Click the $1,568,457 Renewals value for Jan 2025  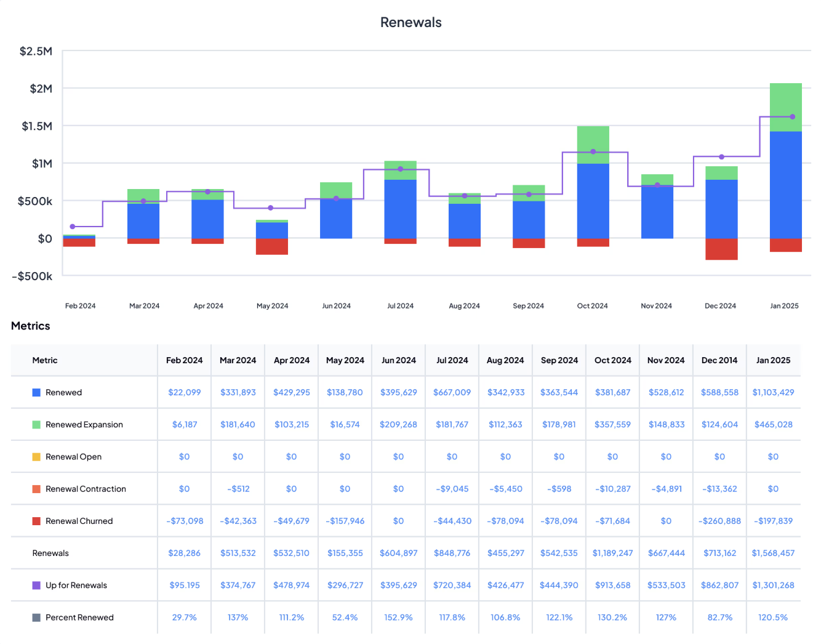coord(773,553)
